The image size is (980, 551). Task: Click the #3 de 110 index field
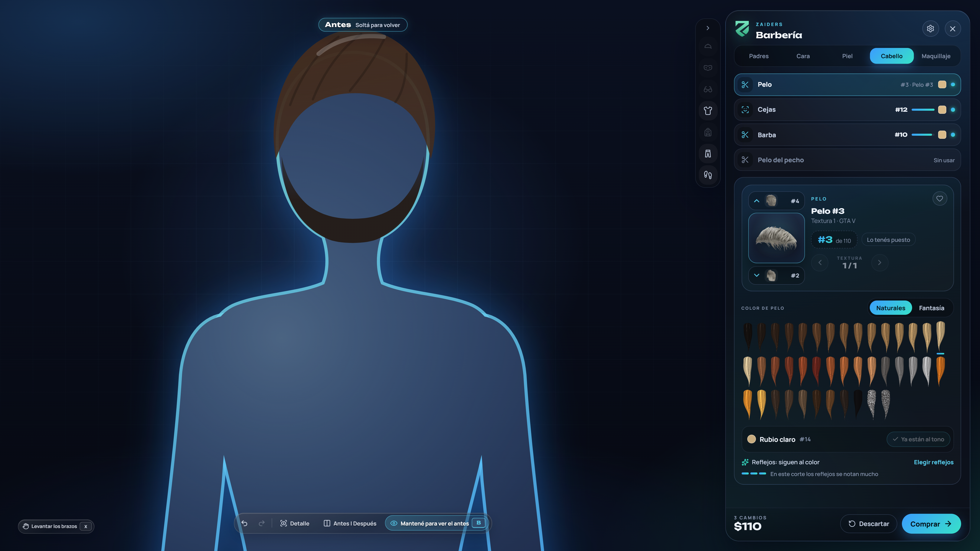[834, 240]
